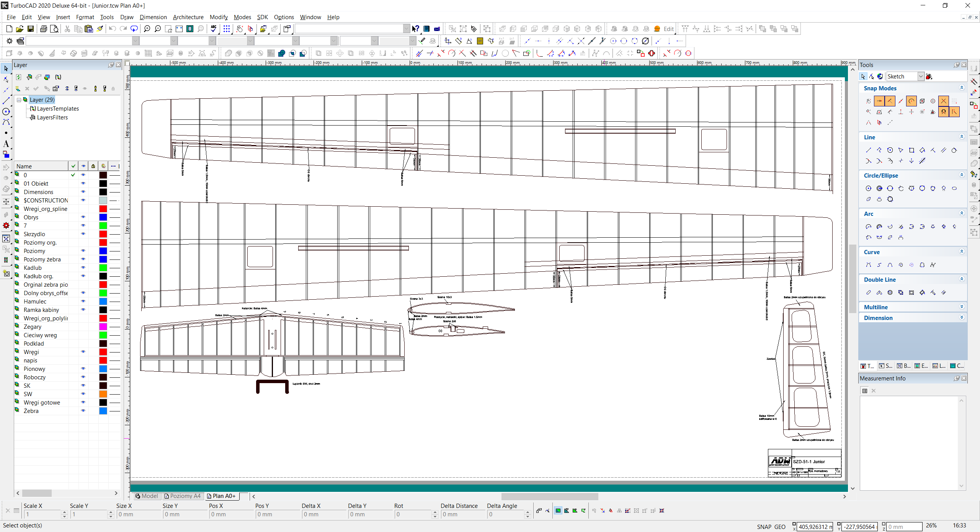This screenshot has width=980, height=532.
Task: Collapse the Layer (29) tree node
Action: point(19,100)
